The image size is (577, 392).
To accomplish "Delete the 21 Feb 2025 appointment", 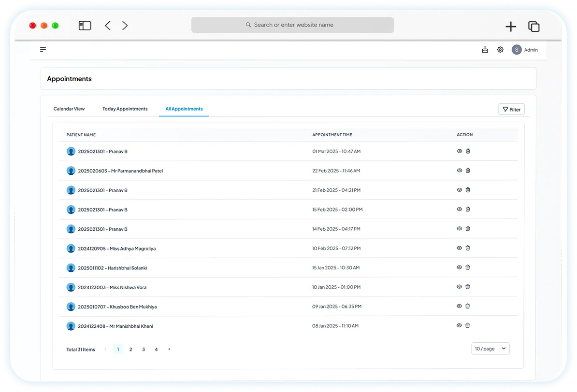I will point(468,190).
